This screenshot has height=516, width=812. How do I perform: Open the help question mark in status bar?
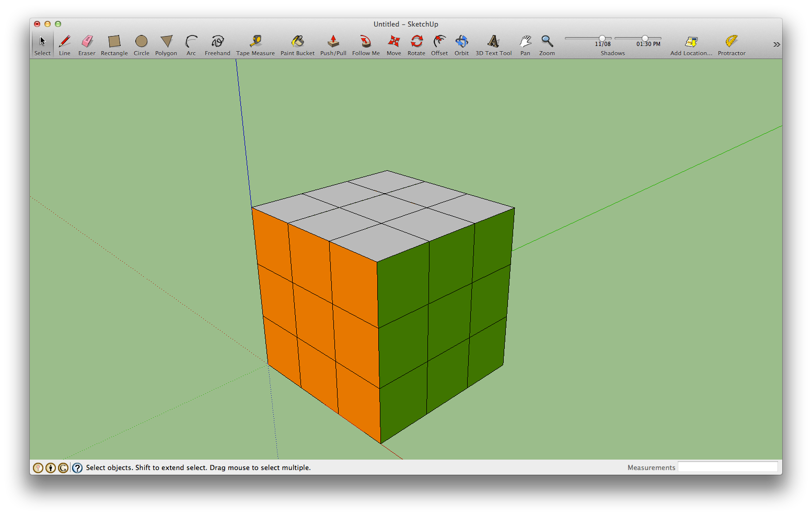(76, 467)
